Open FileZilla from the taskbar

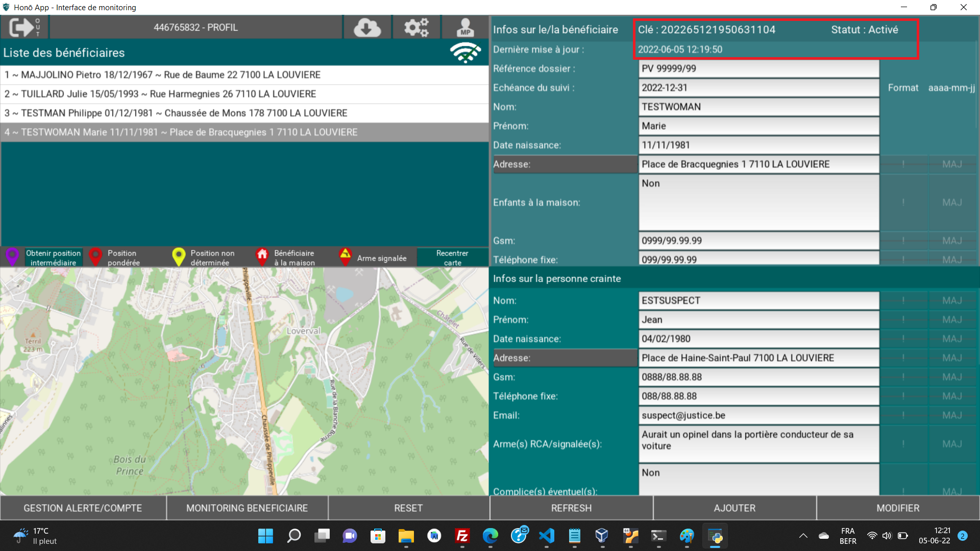click(x=462, y=536)
